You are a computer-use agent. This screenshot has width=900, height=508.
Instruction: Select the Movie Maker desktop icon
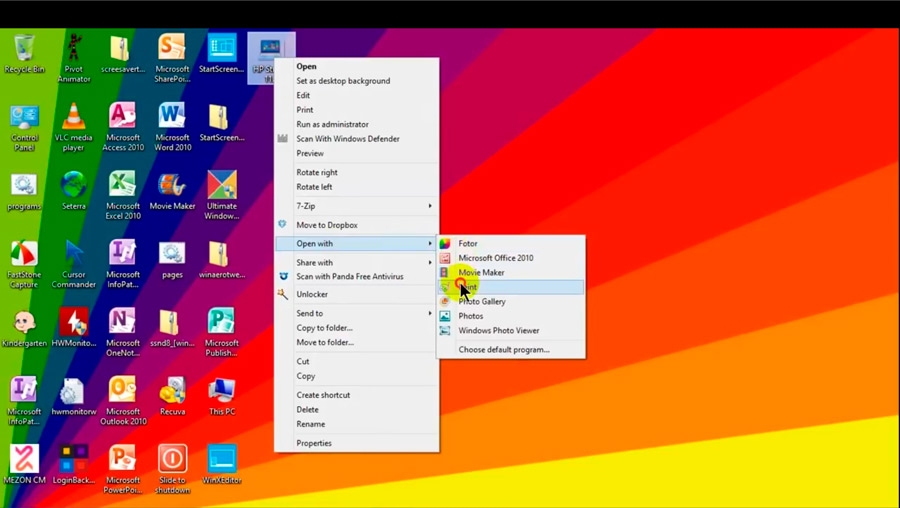(x=172, y=192)
